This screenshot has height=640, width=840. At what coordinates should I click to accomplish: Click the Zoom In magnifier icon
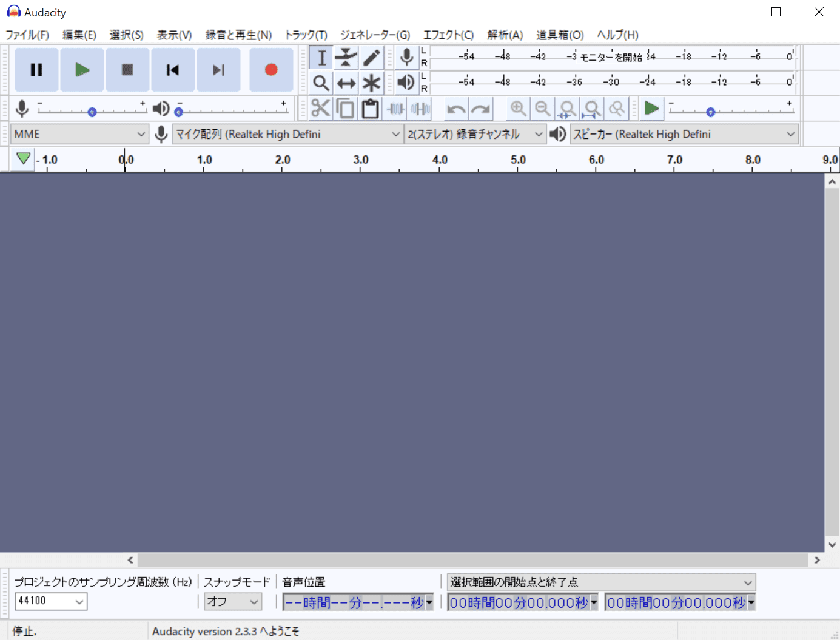[518, 109]
